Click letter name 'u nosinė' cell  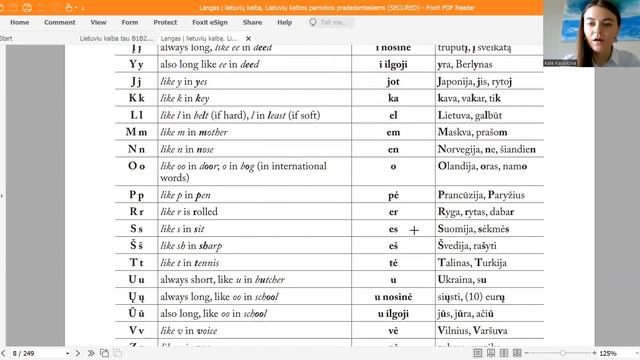(393, 297)
